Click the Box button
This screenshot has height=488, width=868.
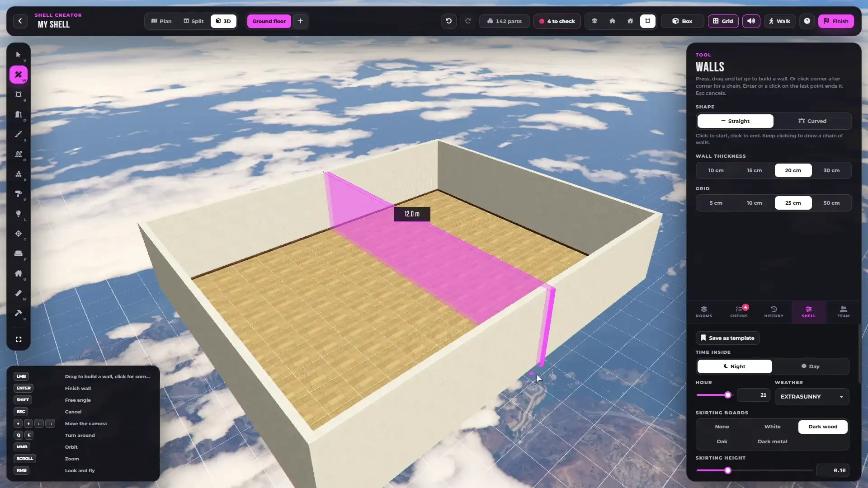[x=682, y=21]
